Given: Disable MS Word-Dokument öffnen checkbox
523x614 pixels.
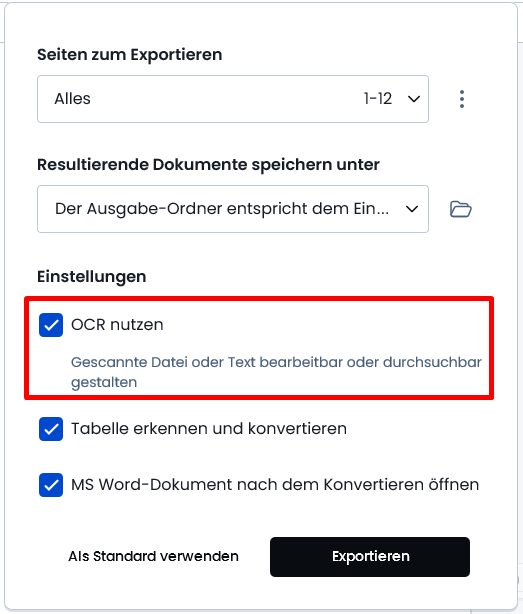Looking at the screenshot, I should coord(51,485).
